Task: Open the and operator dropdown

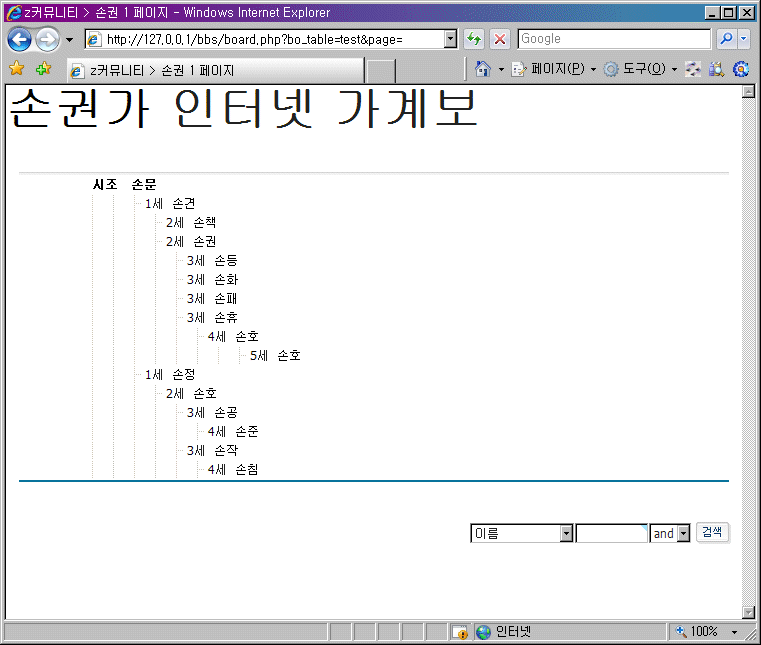Action: [684, 534]
